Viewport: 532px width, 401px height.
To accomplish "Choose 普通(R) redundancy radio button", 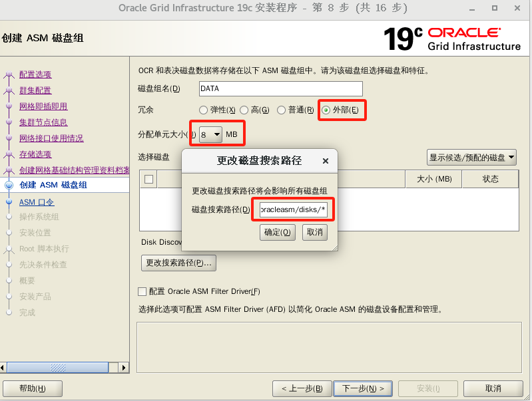I will click(x=281, y=110).
